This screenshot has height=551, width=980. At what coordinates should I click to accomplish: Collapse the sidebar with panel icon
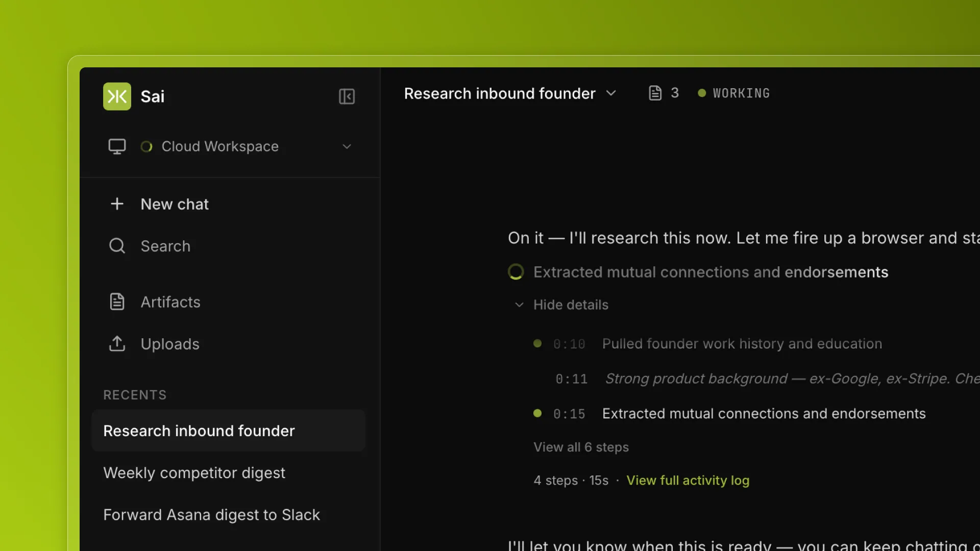click(x=347, y=96)
